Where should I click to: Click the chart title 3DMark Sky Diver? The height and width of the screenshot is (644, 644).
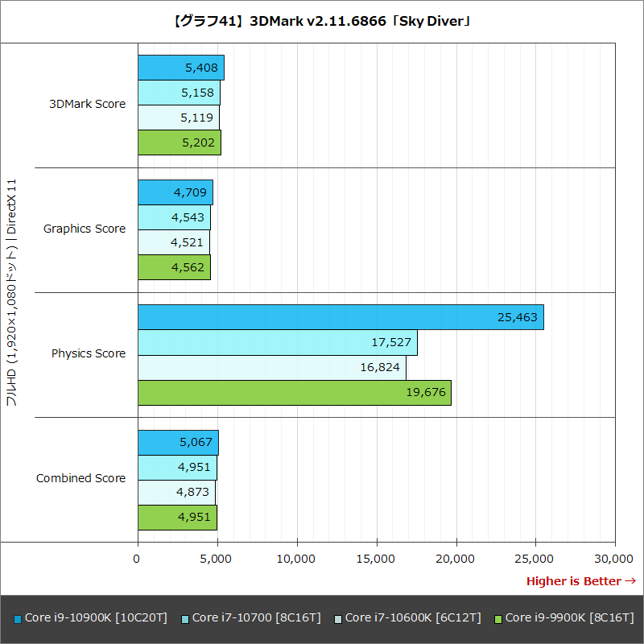[x=322, y=21]
